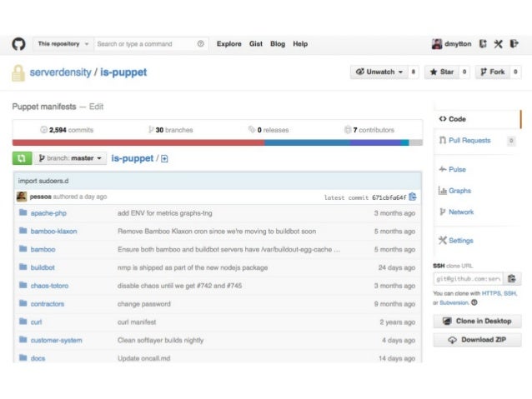This screenshot has height=399, width=532.
Task: Open the Gist menu item
Action: [x=256, y=43]
